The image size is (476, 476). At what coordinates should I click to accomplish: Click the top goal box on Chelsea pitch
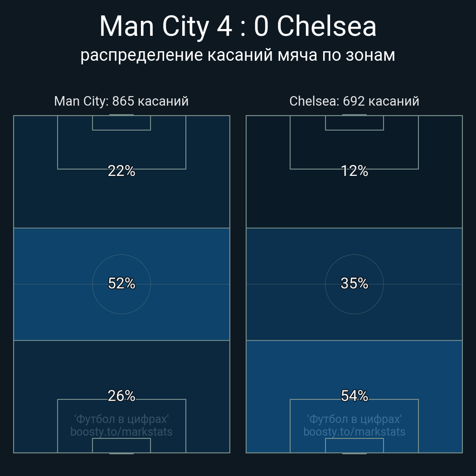point(354,123)
